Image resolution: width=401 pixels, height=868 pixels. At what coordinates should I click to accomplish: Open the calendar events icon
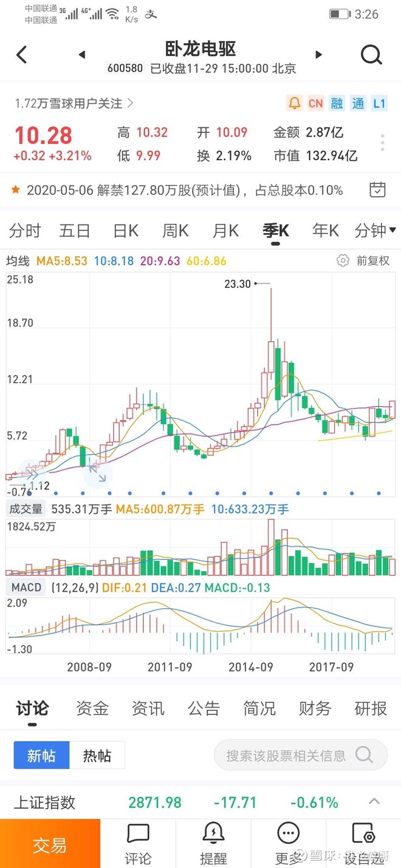click(x=377, y=189)
